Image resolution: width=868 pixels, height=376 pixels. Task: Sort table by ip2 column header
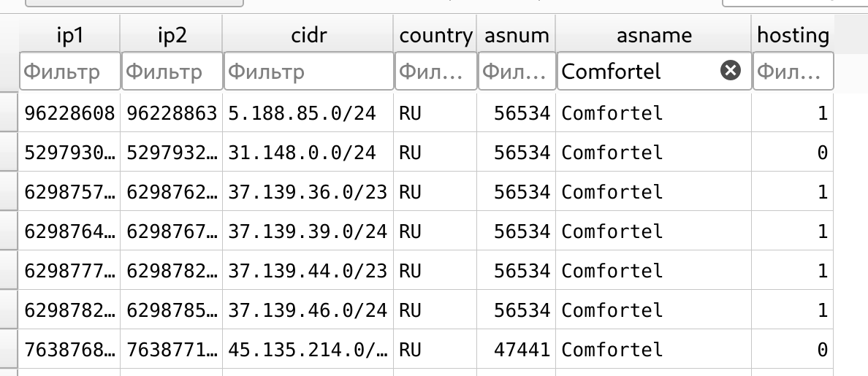[171, 35]
